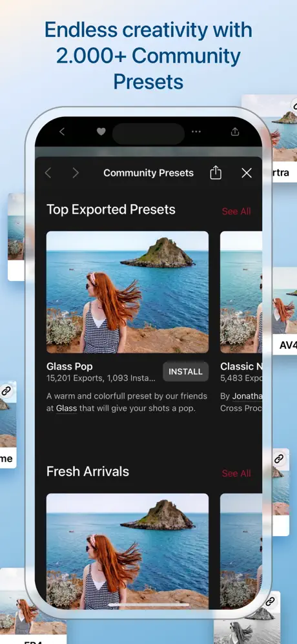This screenshot has width=297, height=644.
Task: Go back with the Community Presets left arrow
Action: click(48, 173)
